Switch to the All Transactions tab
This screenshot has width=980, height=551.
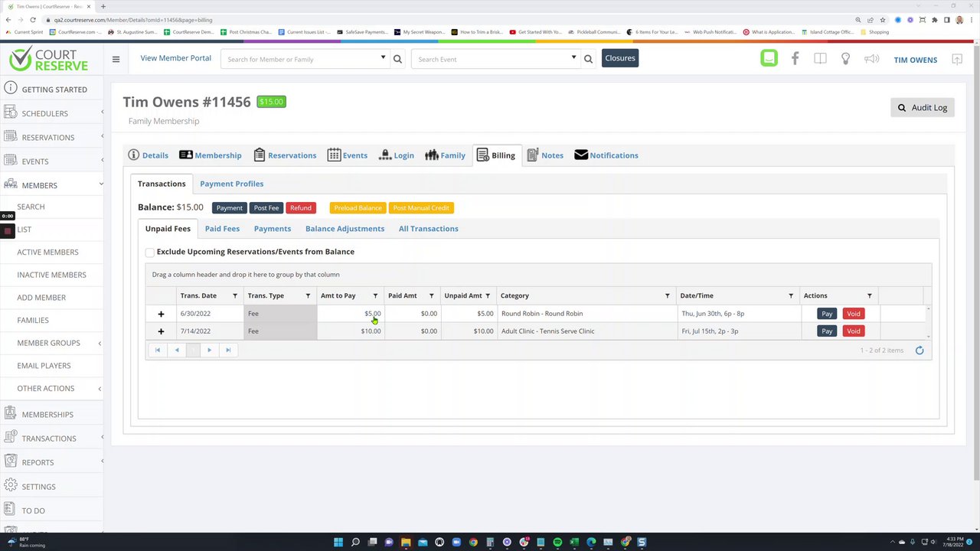(428, 229)
